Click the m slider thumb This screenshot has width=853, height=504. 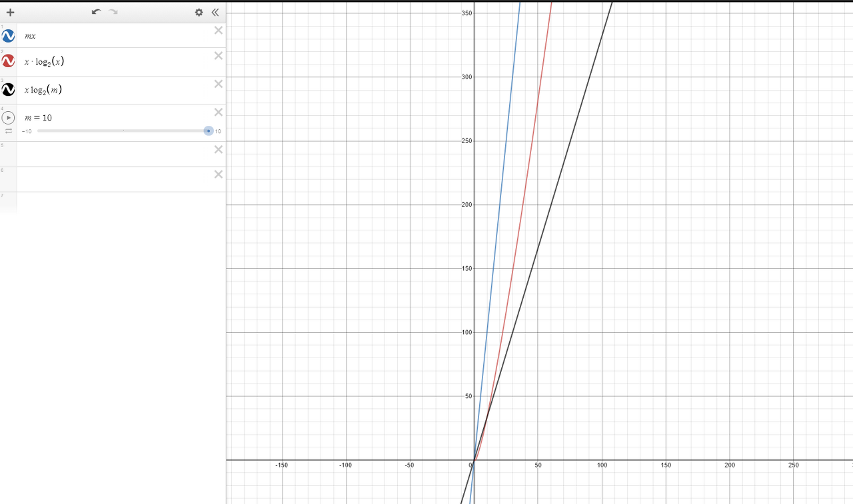(x=209, y=131)
